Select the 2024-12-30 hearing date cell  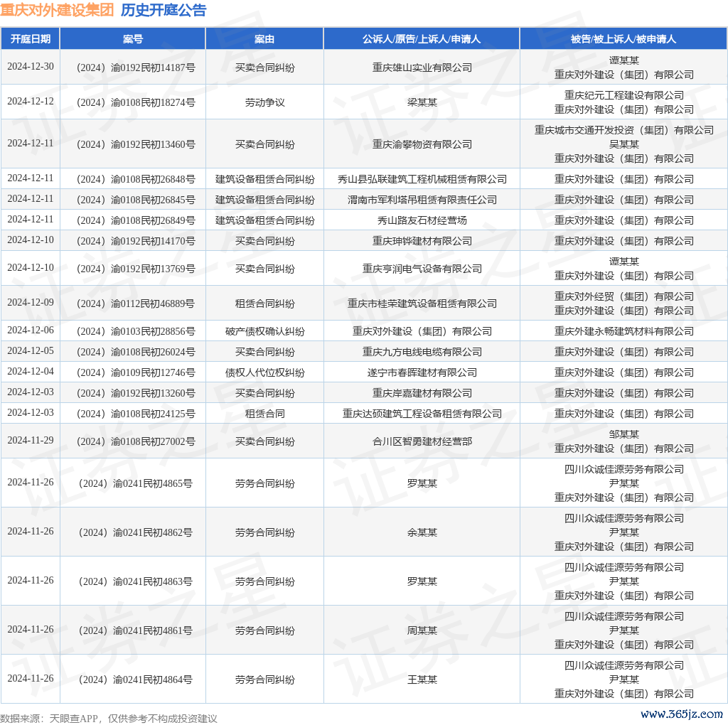pyautogui.click(x=31, y=67)
